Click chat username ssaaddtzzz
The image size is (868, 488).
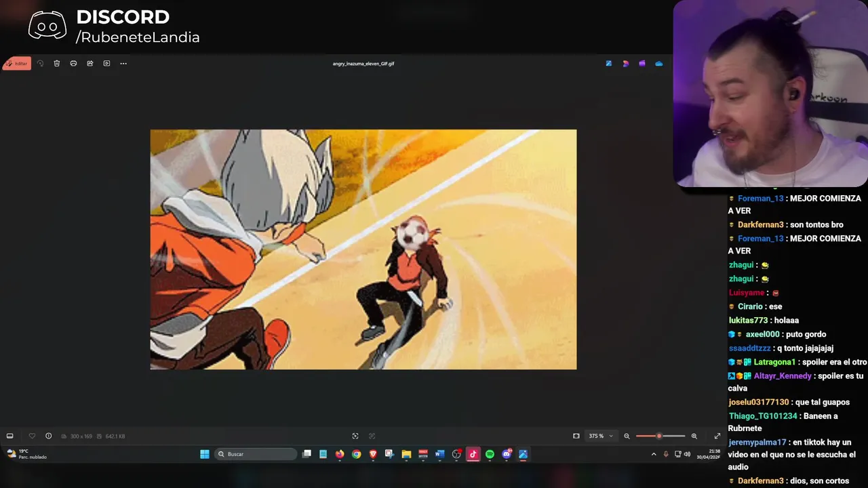click(749, 348)
